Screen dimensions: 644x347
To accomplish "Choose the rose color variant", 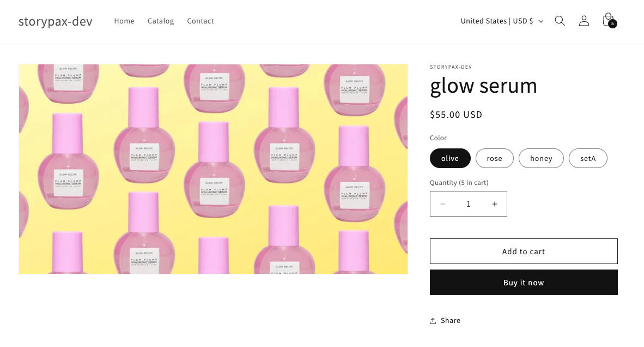I will tap(494, 158).
